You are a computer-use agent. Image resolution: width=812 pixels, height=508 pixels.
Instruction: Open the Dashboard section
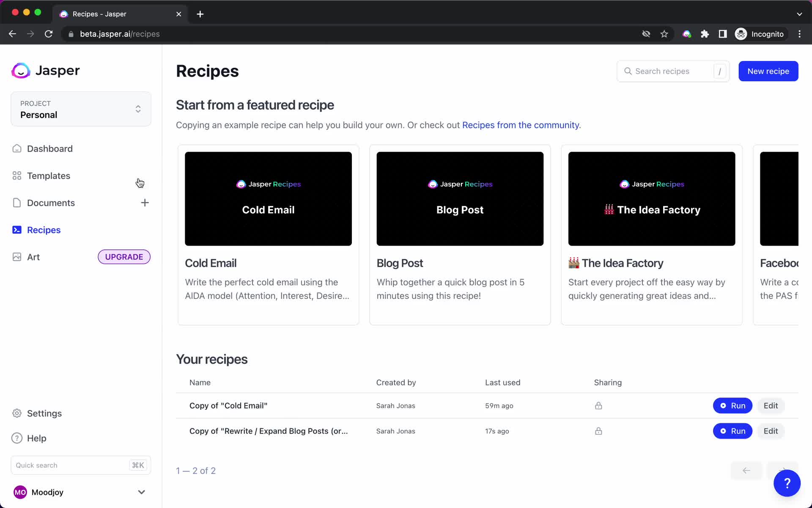coord(49,148)
